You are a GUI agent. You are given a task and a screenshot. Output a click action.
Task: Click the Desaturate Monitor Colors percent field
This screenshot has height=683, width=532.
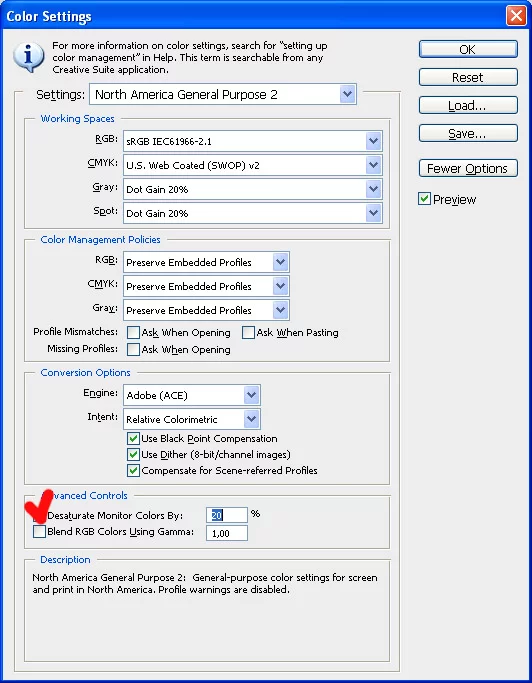(x=227, y=515)
